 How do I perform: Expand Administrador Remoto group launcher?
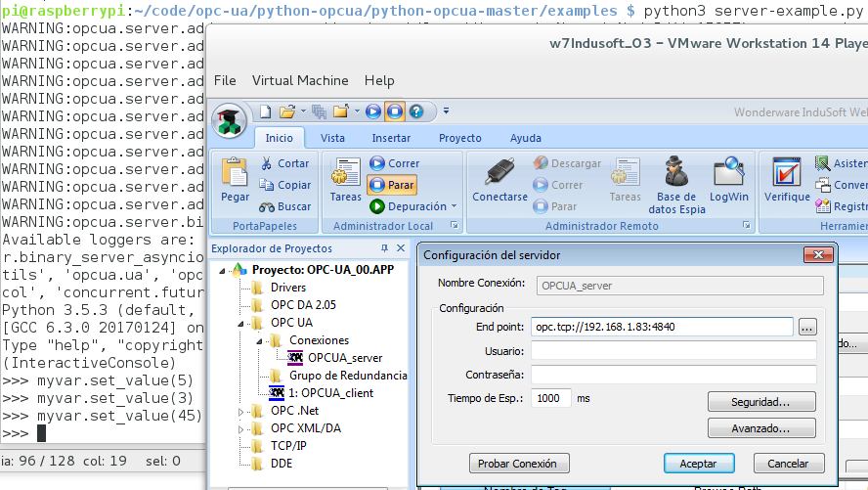coord(746,225)
